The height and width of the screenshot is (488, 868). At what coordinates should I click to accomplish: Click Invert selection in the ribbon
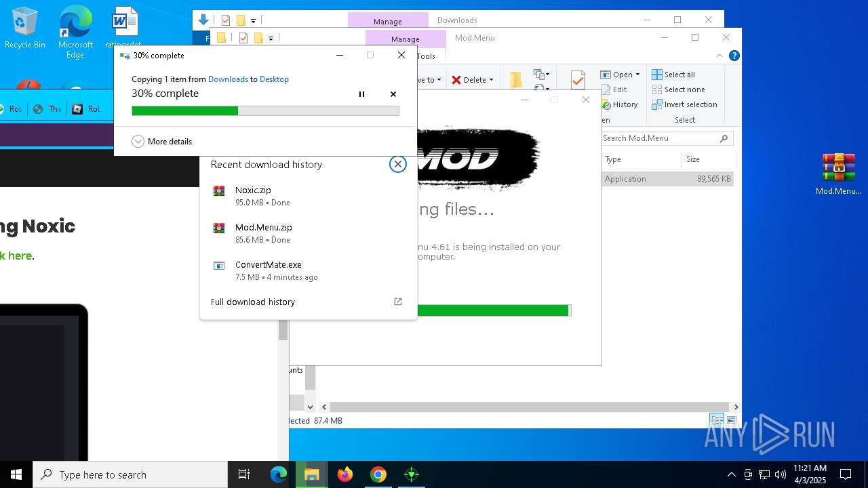click(684, 104)
